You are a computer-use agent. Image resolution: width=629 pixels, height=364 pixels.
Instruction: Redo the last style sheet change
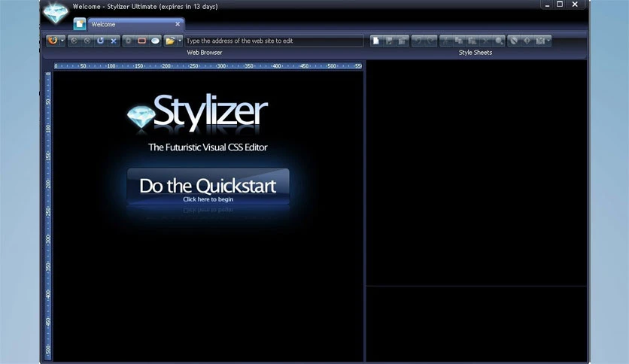pyautogui.click(x=430, y=41)
